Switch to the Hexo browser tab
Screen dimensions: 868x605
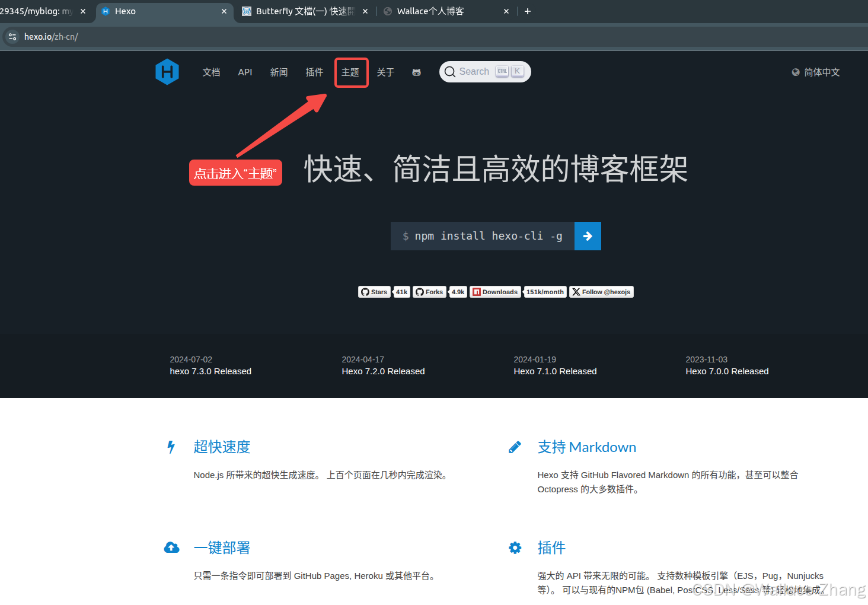165,11
